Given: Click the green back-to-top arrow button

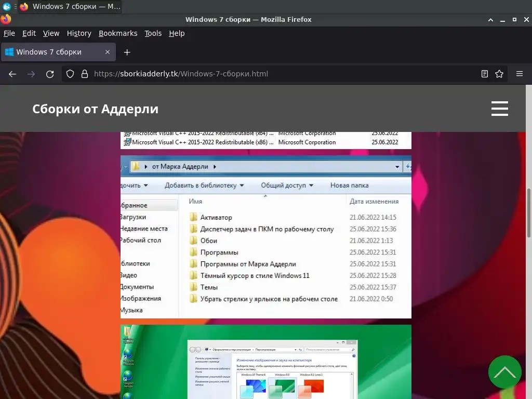Looking at the screenshot, I should tap(505, 372).
